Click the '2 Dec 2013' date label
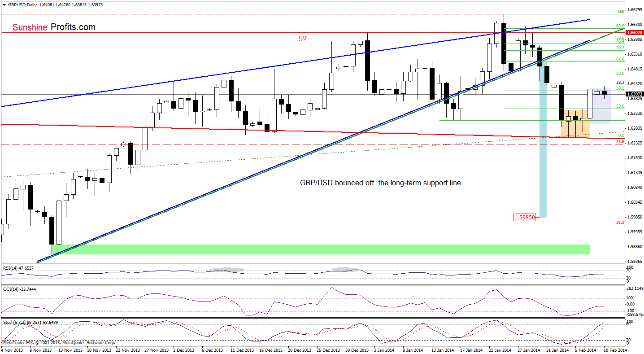This screenshot has height=354, width=644. point(183,350)
